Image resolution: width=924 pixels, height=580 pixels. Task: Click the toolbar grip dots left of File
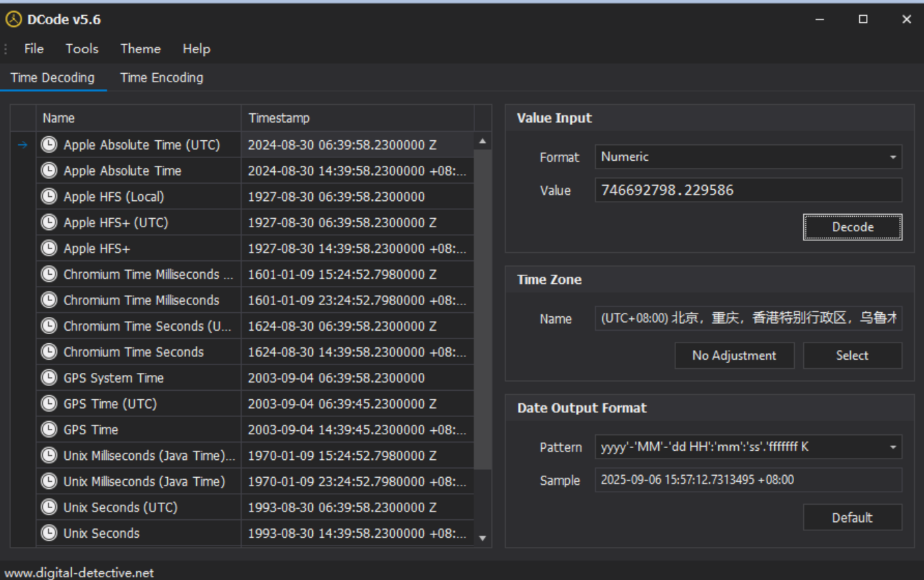(6, 49)
